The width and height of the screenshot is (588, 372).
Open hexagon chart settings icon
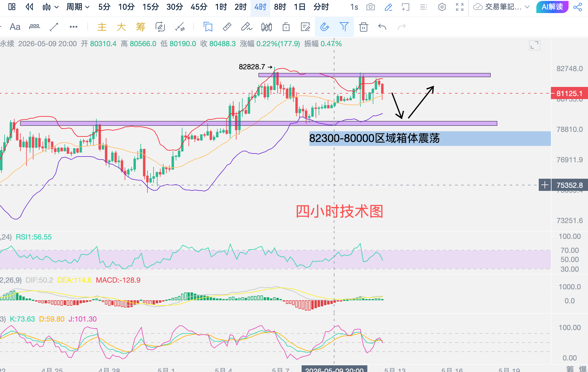click(x=442, y=7)
